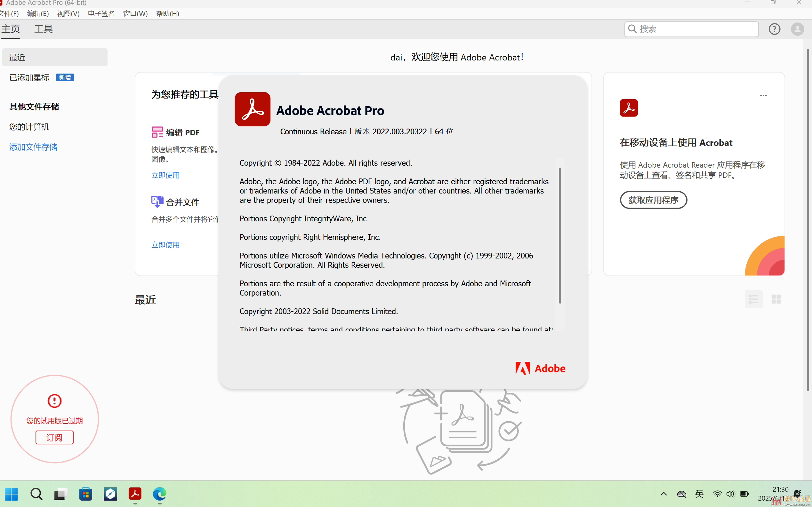Click the Acrobat Pro logo in About dialog
Image resolution: width=812 pixels, height=507 pixels.
(x=252, y=109)
